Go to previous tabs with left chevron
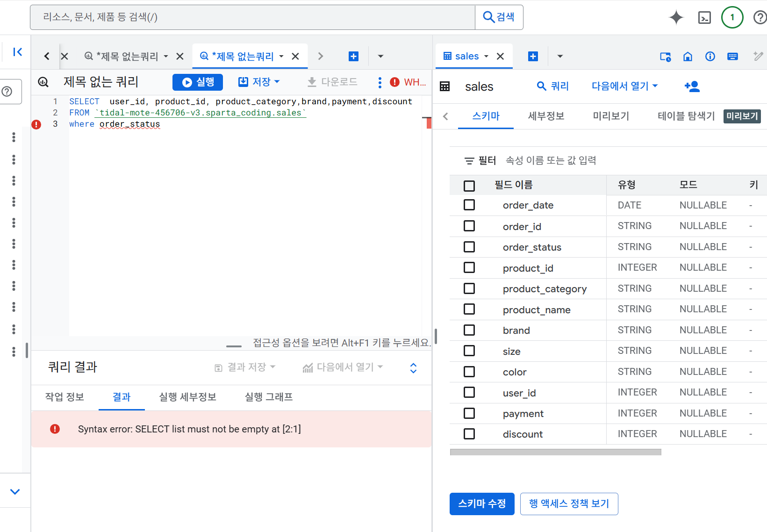 (47, 56)
